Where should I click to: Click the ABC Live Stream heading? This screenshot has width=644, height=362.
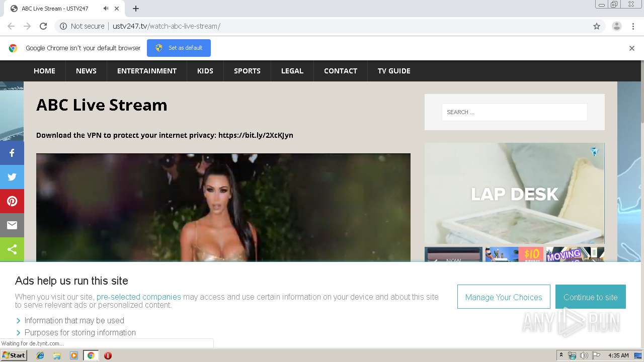[102, 105]
